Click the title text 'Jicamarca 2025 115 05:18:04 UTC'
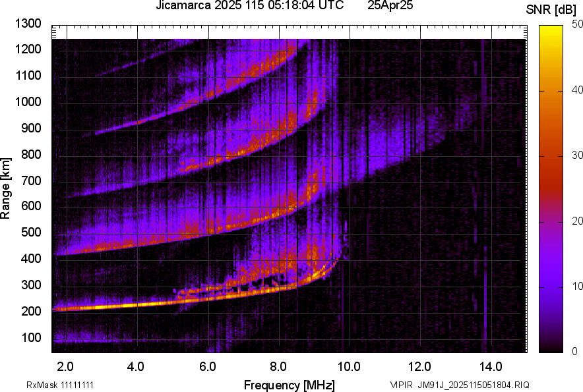583x392 pixels. (x=249, y=5)
